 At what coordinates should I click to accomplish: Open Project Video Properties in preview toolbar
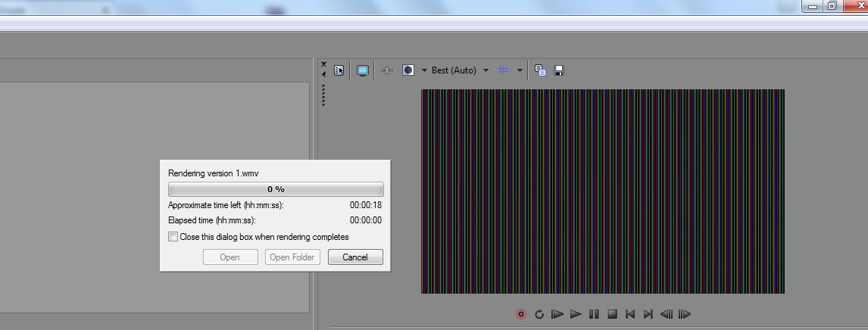[x=339, y=70]
